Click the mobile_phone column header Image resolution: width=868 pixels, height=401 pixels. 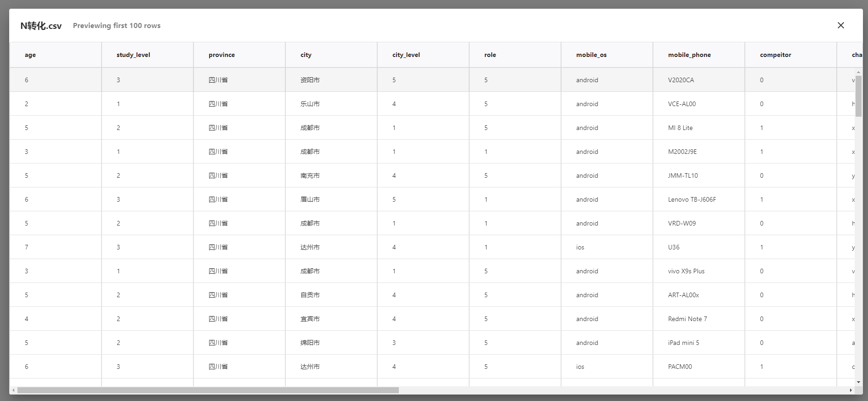(689, 55)
